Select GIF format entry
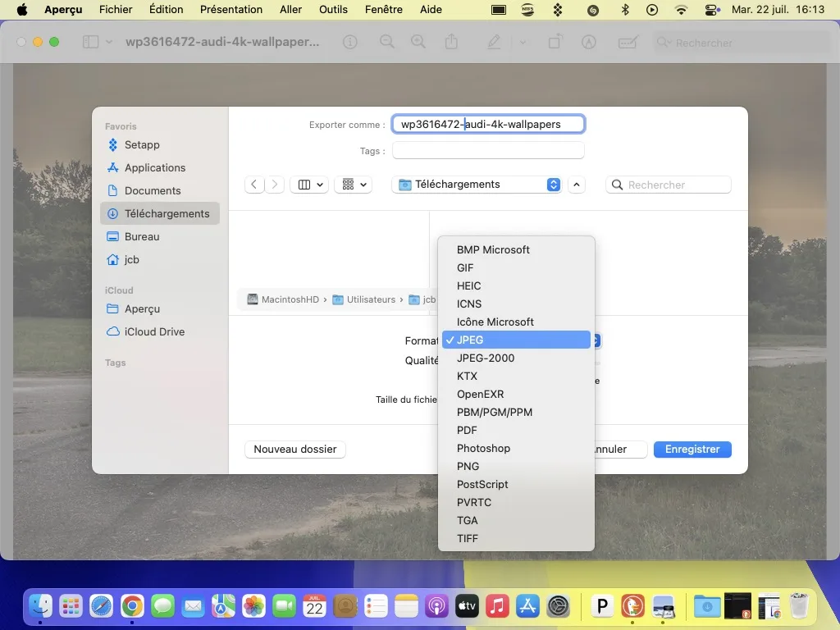 (x=516, y=268)
